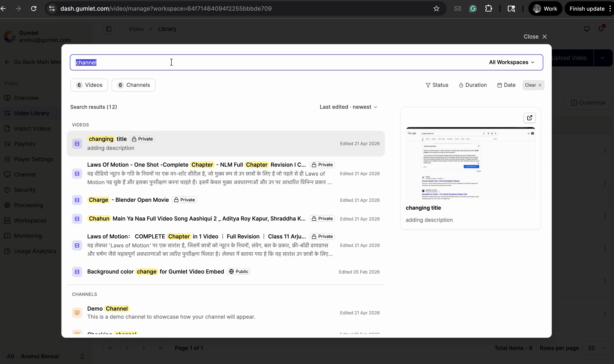
Task: Click film icon for Laws Of Motion One Shot
Action: [77, 174]
